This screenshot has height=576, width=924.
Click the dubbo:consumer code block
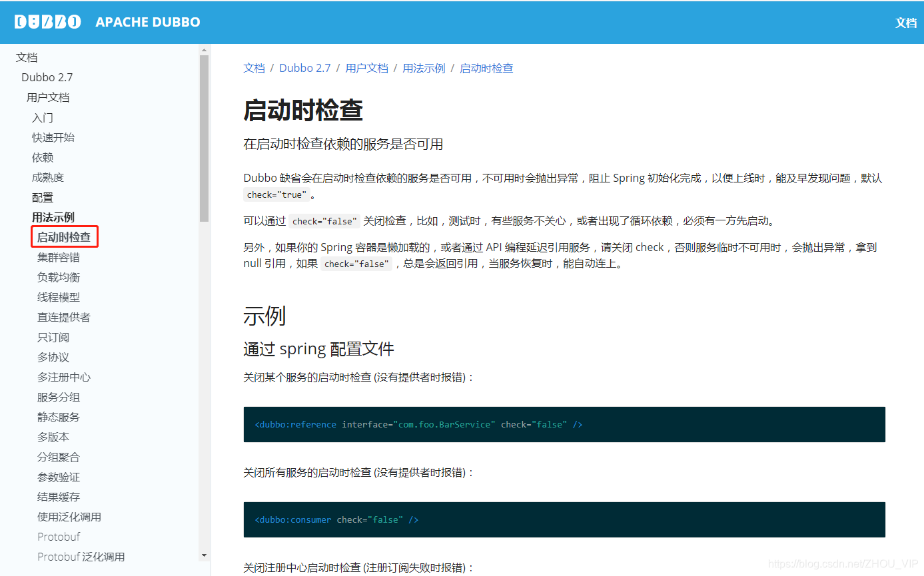(x=564, y=519)
